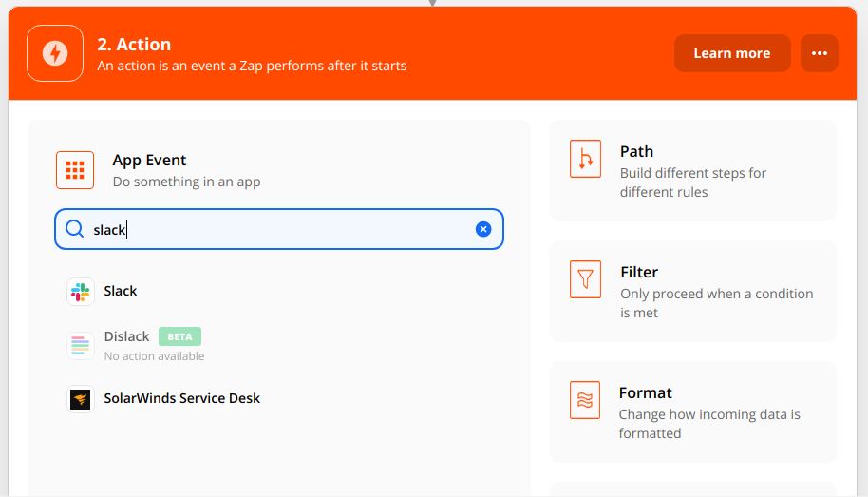Click the 'No action available' text
Viewport: 868px width, 497px height.
coord(155,356)
